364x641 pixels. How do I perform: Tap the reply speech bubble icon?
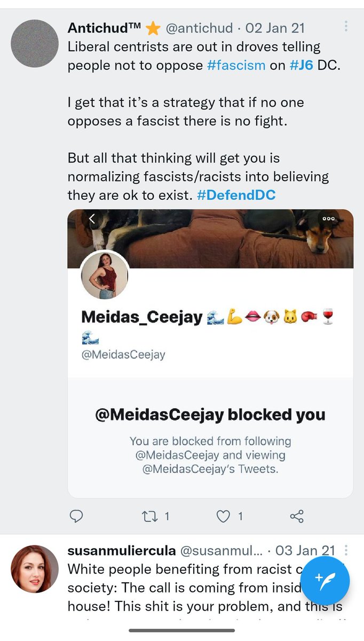point(76,516)
